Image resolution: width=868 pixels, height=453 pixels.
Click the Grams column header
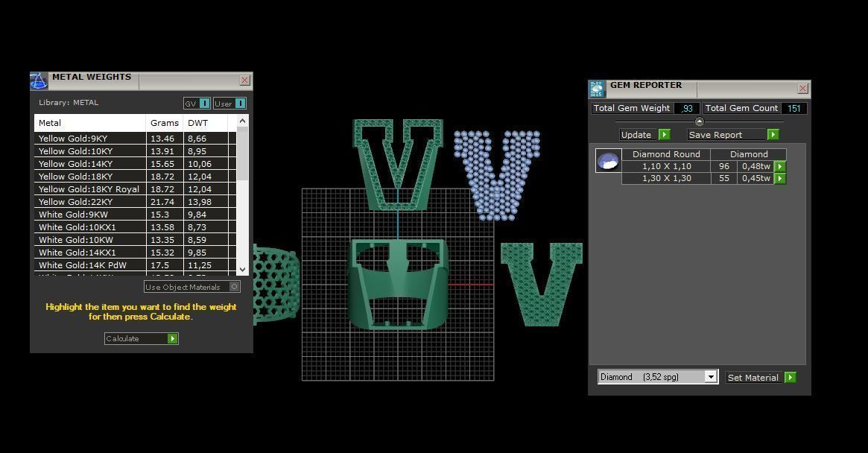(x=165, y=123)
